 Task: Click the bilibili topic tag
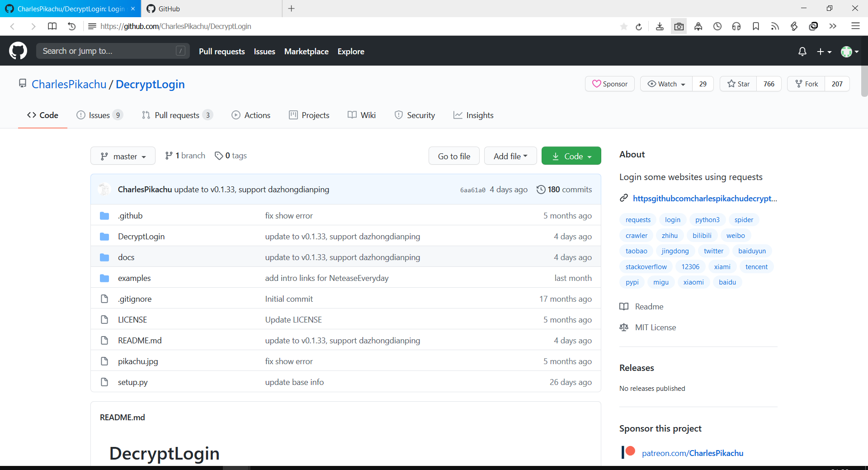tap(702, 235)
